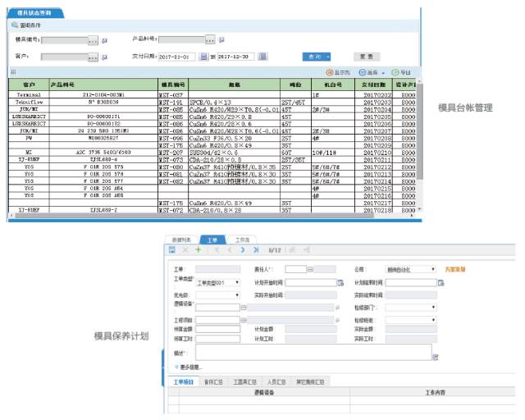Click cell MST-207 in mold table
This screenshot has width=525, height=420.
pos(173,153)
